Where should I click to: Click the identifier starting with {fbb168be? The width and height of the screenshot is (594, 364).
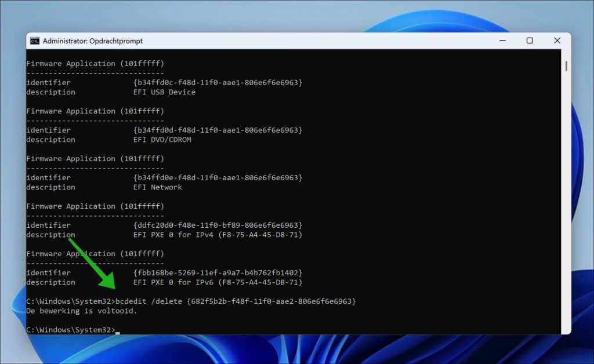218,272
